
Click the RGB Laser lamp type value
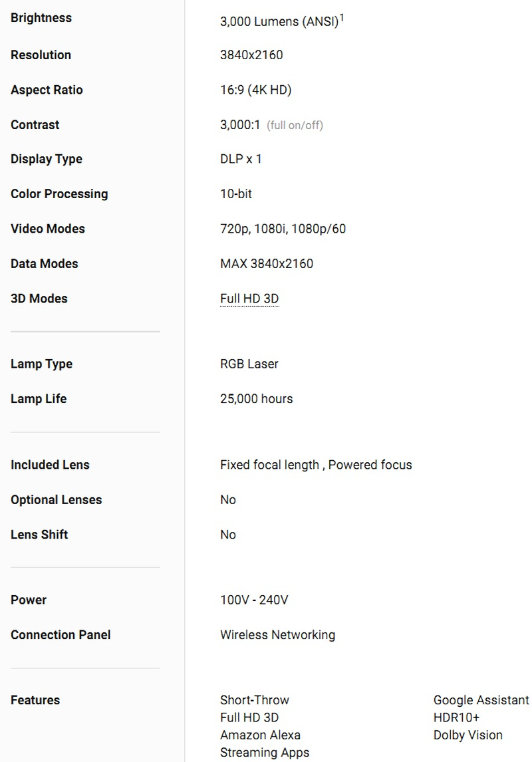tap(249, 364)
